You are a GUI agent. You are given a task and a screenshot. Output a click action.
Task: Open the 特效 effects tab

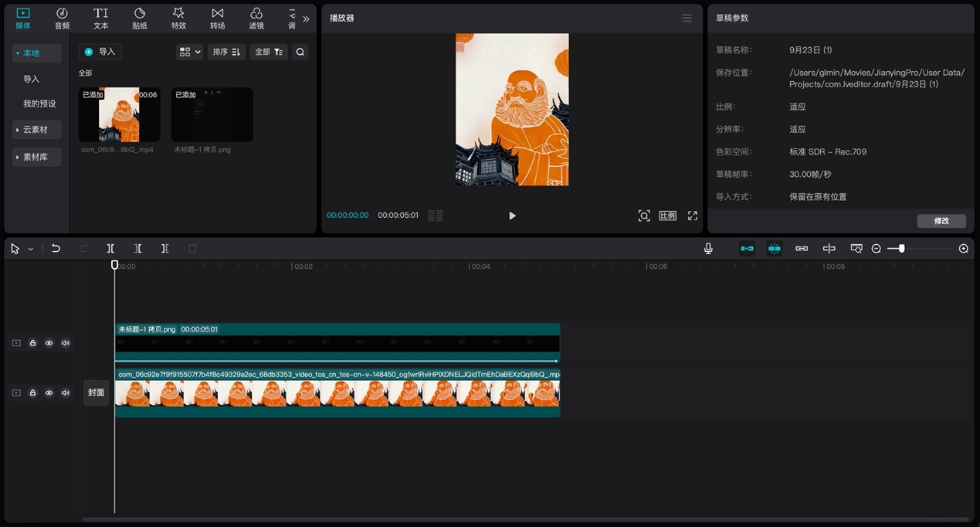(x=178, y=19)
